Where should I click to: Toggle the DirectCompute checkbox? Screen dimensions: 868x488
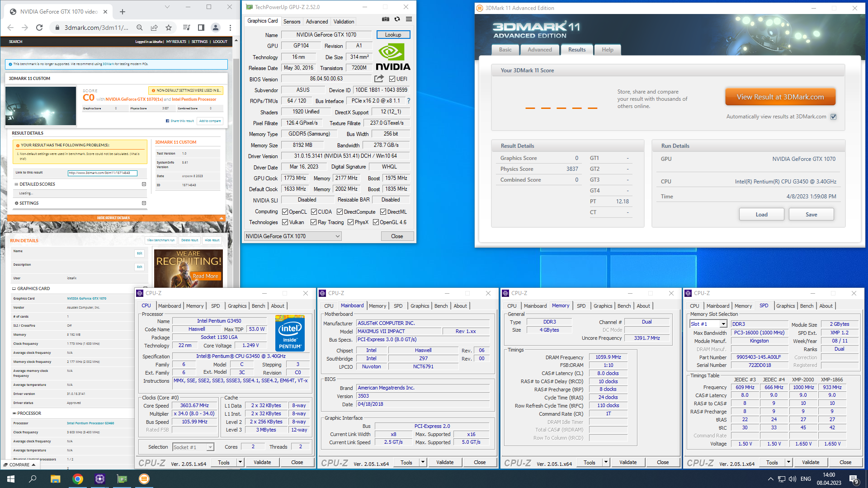pos(340,212)
